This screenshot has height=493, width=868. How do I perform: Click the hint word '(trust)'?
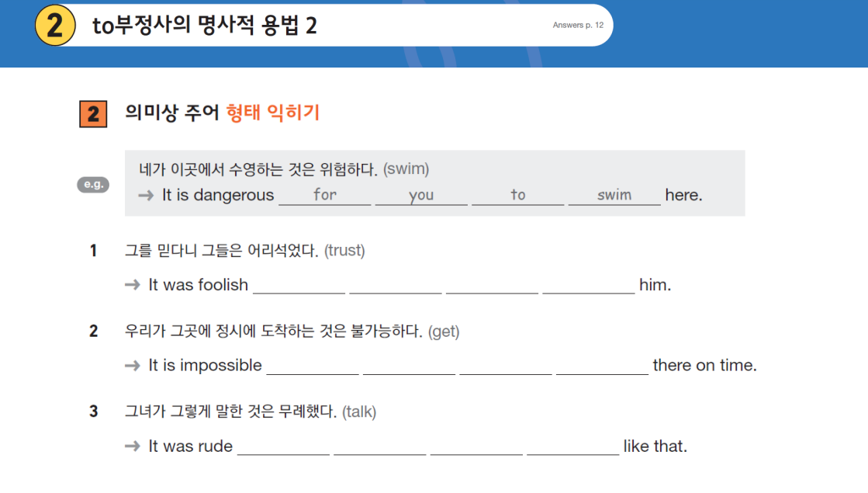click(344, 250)
